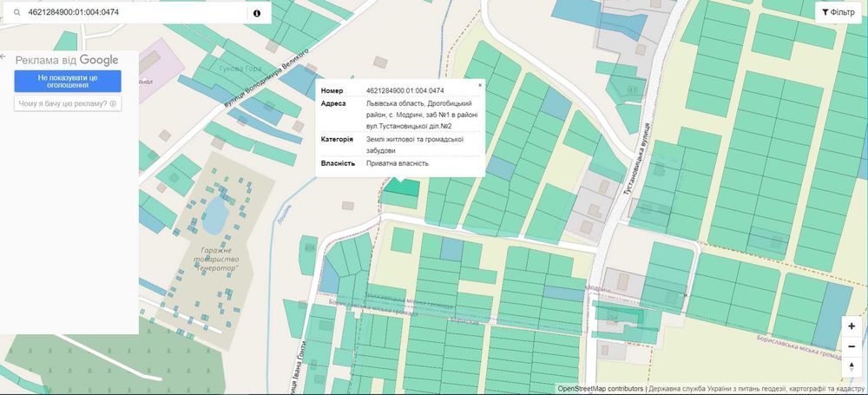Reset map bearing with compass arrow
The height and width of the screenshot is (395, 868).
click(x=852, y=366)
